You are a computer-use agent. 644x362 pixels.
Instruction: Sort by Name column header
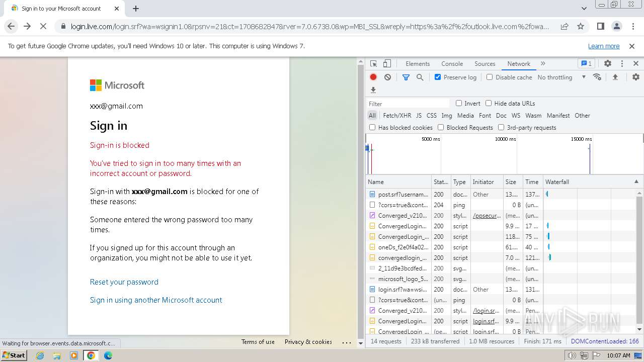tap(398, 182)
